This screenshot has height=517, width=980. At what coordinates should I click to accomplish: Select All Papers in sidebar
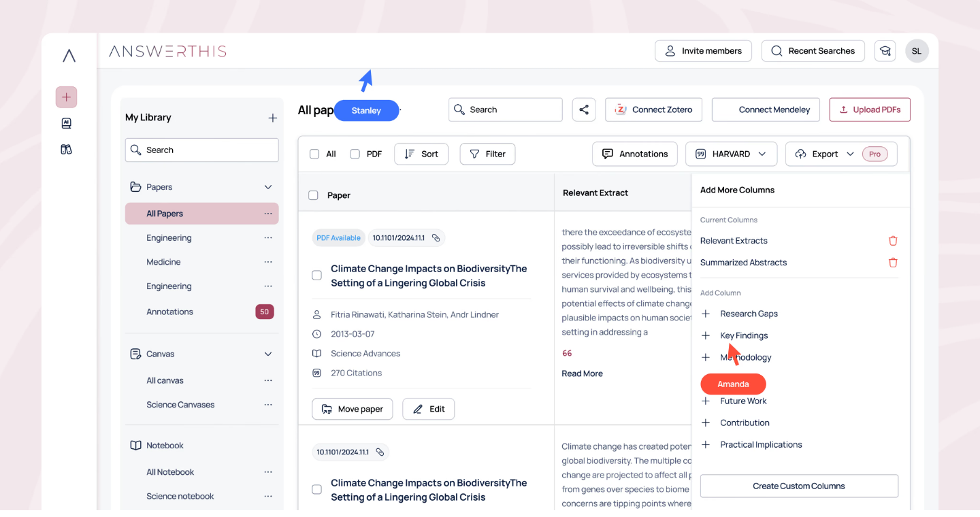pos(202,214)
